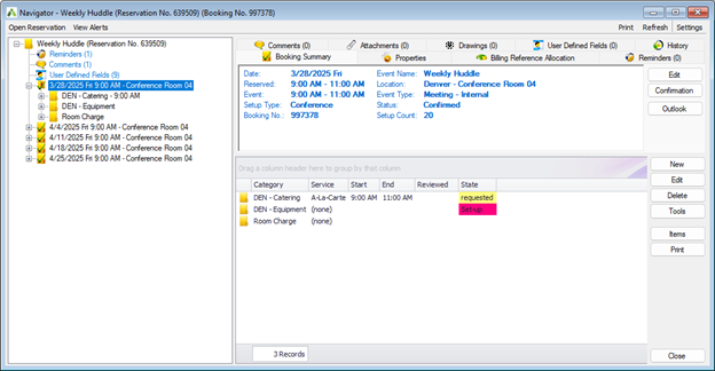Switch to the Properties tab
Image resolution: width=715 pixels, height=371 pixels.
coord(404,58)
